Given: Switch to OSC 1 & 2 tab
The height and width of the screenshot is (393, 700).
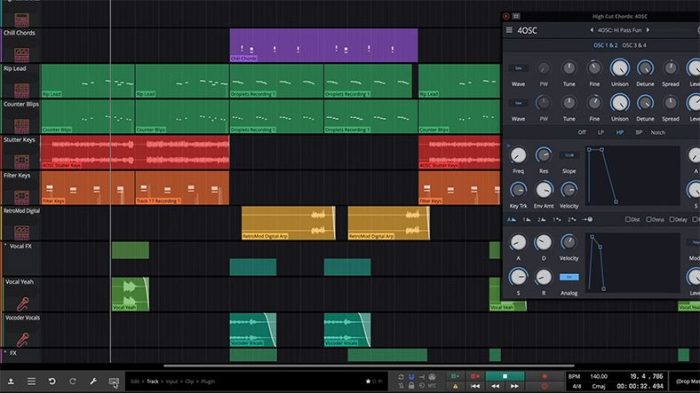Looking at the screenshot, I should pyautogui.click(x=605, y=45).
